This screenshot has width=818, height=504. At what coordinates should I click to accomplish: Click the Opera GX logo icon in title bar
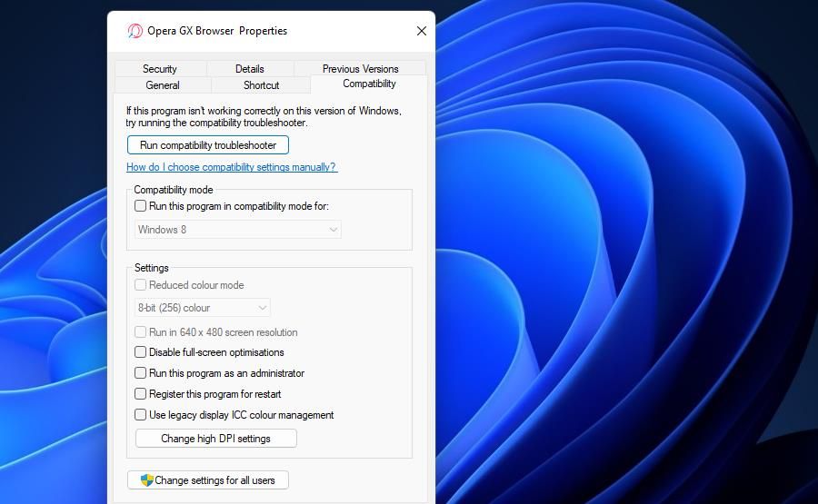tap(135, 31)
